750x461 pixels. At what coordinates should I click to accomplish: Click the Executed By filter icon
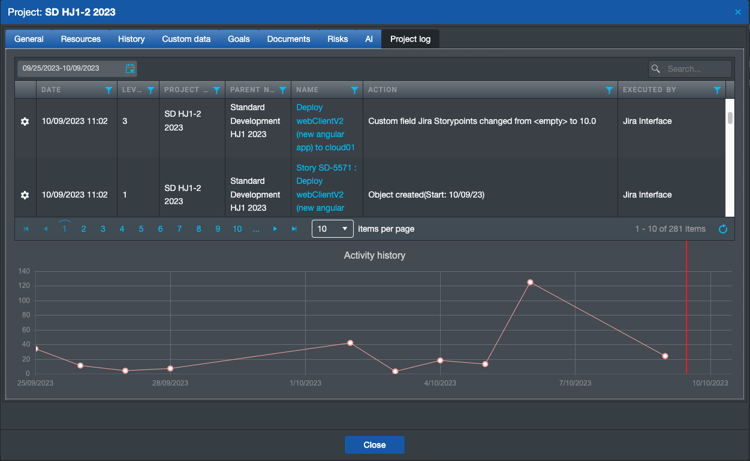pos(717,90)
